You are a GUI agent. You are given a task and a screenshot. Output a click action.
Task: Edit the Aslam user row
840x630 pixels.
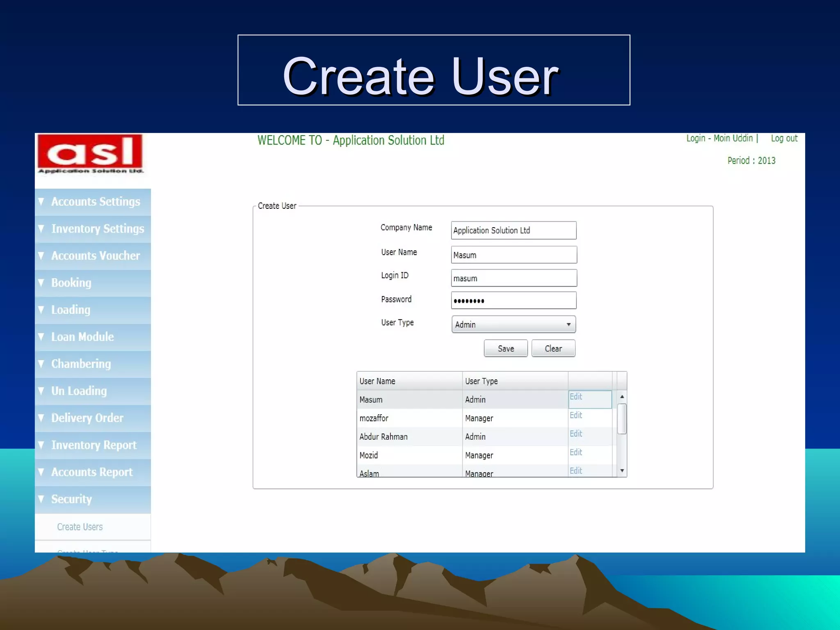point(576,470)
